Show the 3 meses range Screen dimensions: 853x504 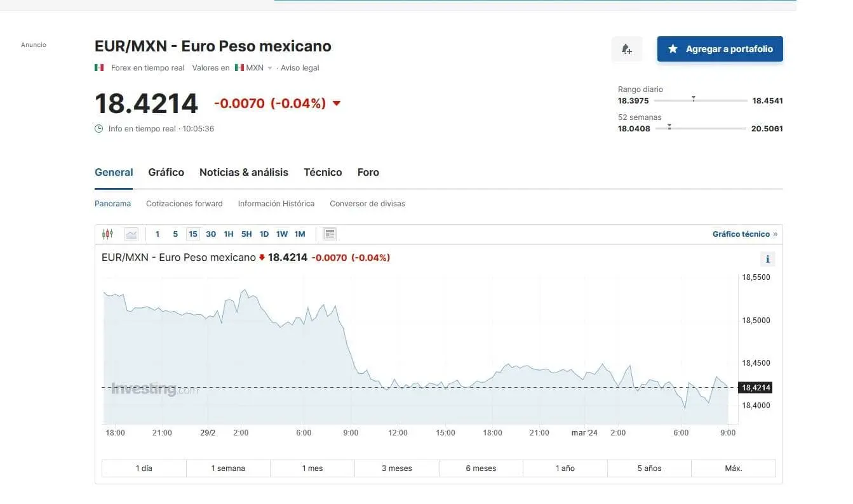[x=397, y=468]
